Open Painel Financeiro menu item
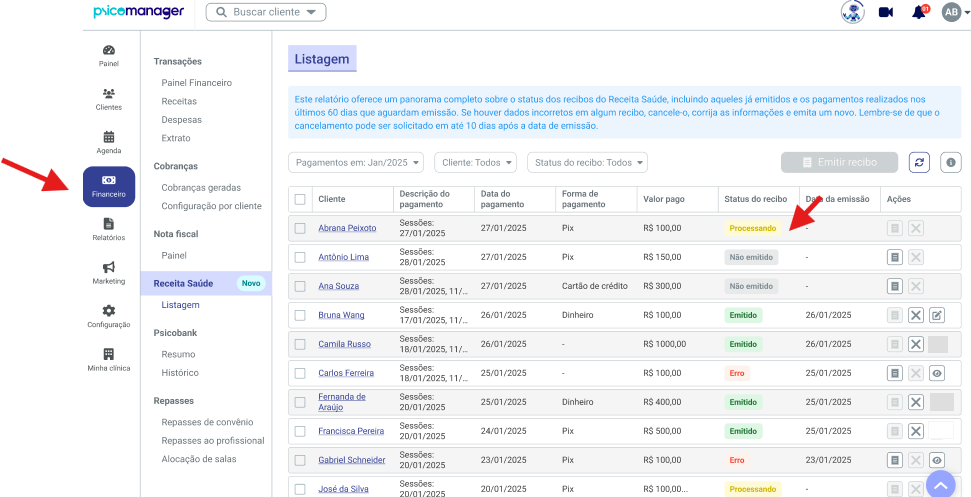The height and width of the screenshot is (497, 971). pos(196,82)
